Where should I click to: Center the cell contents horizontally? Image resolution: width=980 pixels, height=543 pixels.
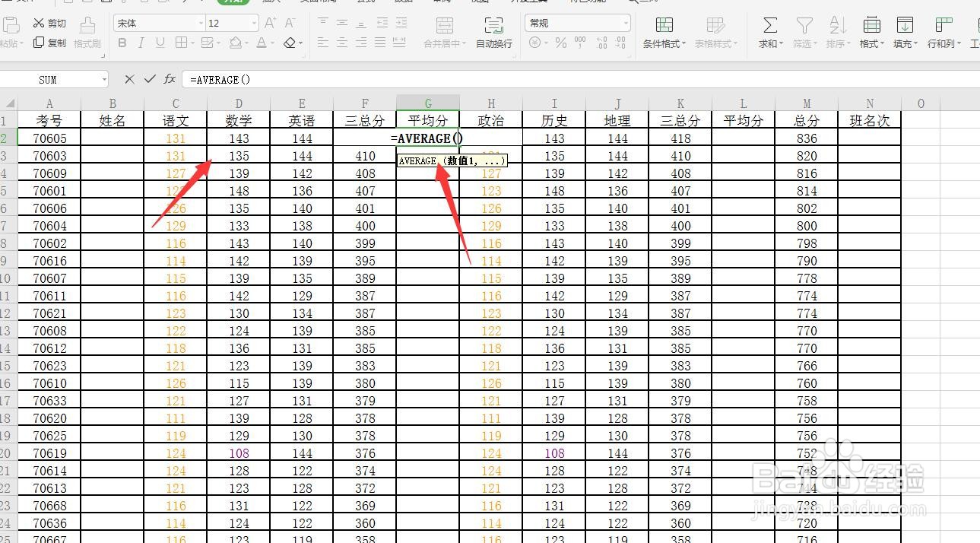click(343, 43)
